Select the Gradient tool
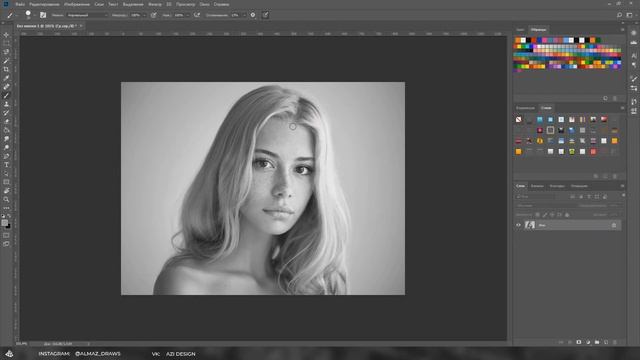The image size is (640, 360). click(x=6, y=130)
